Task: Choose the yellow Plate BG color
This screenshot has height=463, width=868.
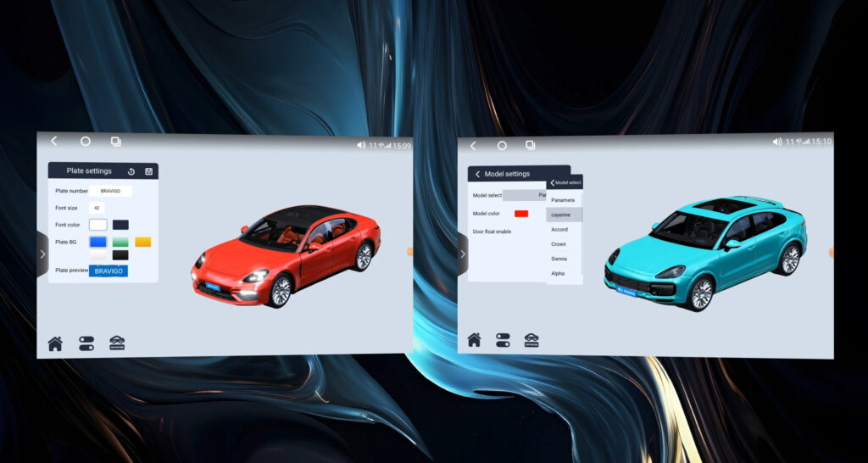Action: click(x=143, y=243)
